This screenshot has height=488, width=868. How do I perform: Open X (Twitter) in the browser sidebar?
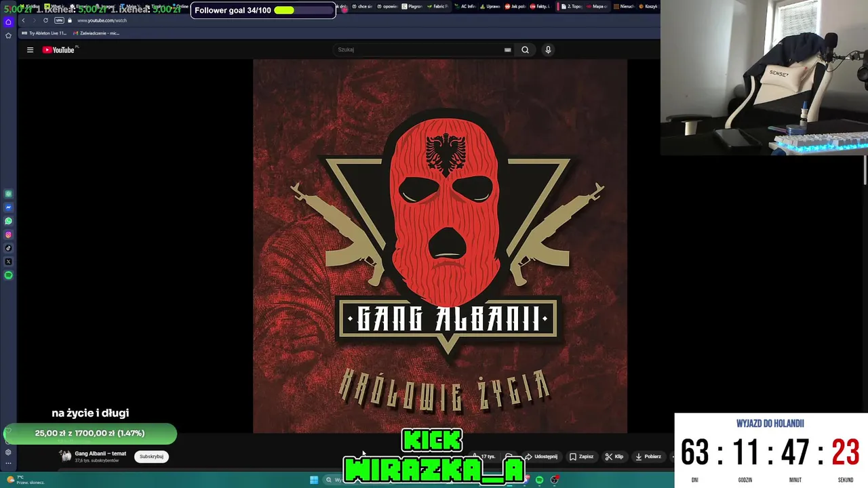point(8,262)
